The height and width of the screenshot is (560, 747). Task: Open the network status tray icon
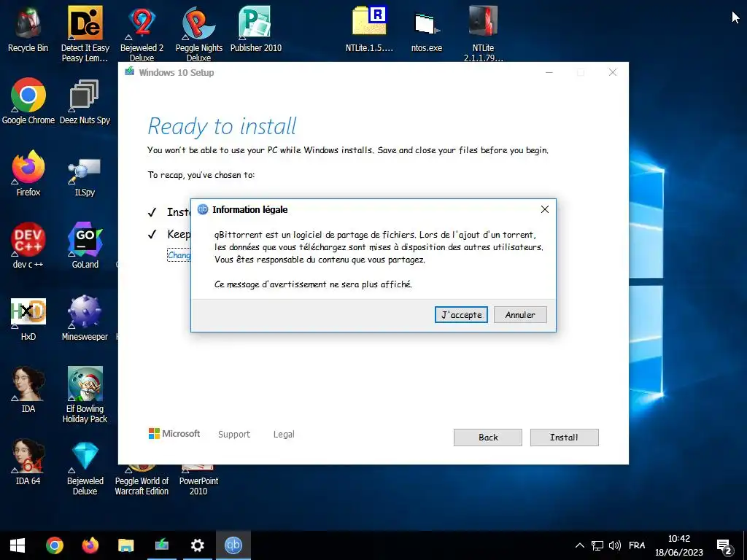coord(597,545)
